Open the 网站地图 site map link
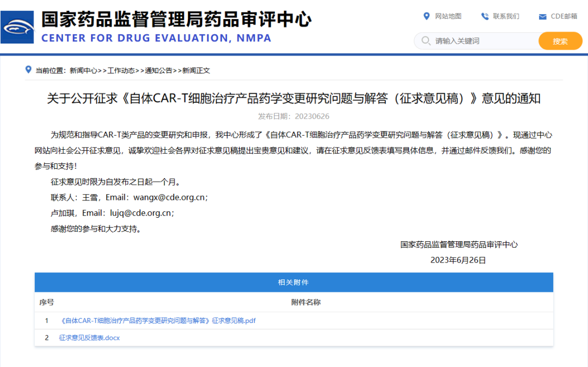The image size is (588, 367). [449, 16]
